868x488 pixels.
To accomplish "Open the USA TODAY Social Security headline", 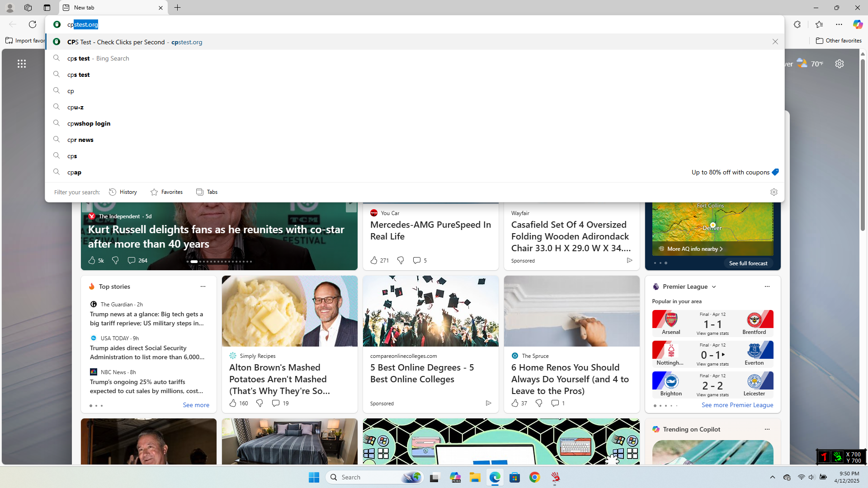I will coord(147,352).
